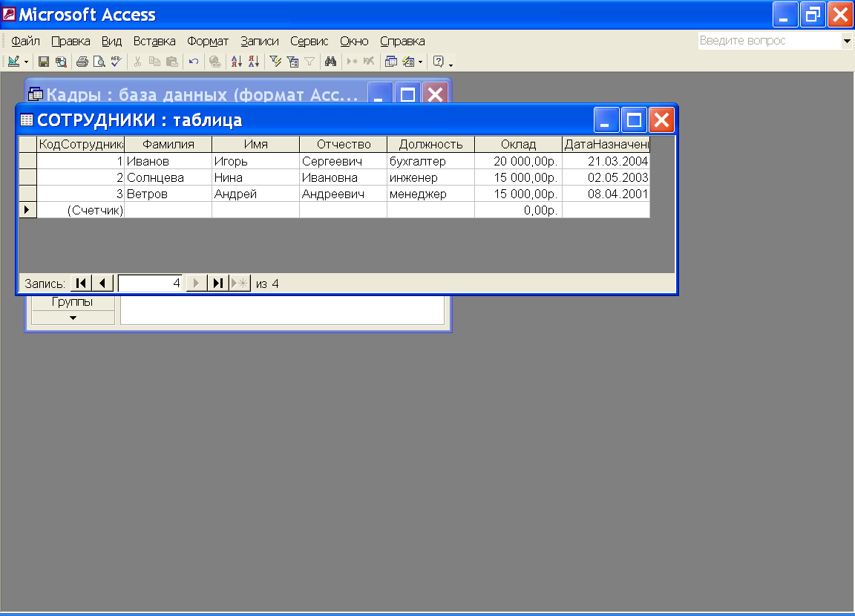Image resolution: width=855 pixels, height=616 pixels.
Task: Click the New Object AutoForm icon
Action: 408,62
